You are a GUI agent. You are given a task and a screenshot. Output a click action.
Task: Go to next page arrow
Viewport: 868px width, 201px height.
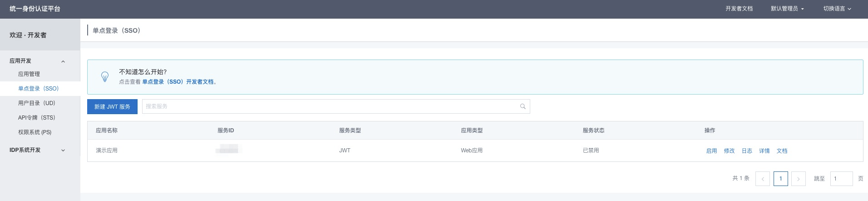tap(798, 179)
